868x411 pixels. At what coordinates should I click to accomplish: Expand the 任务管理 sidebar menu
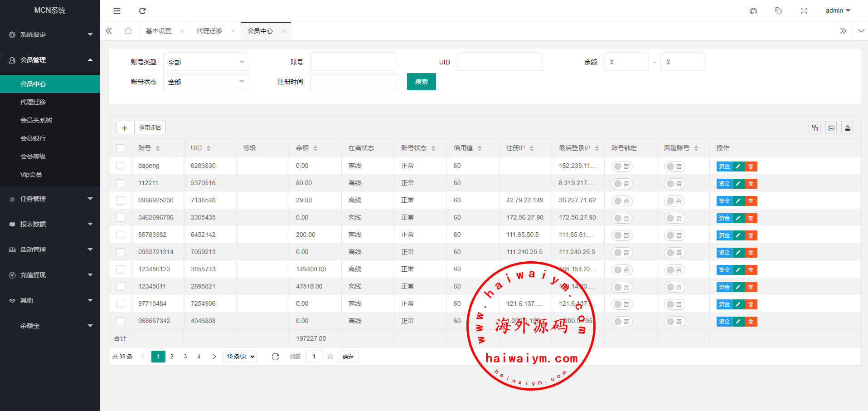[50, 199]
